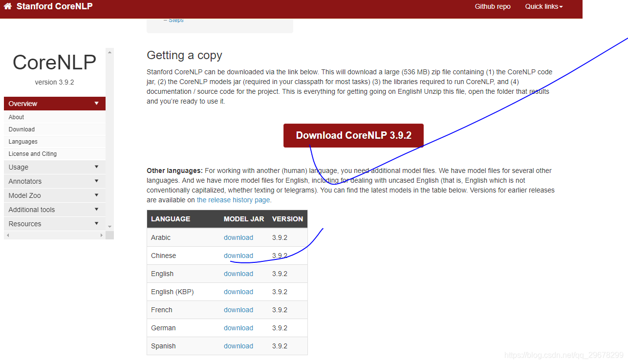
Task: Expand the Additional tools sidebar section
Action: click(55, 210)
